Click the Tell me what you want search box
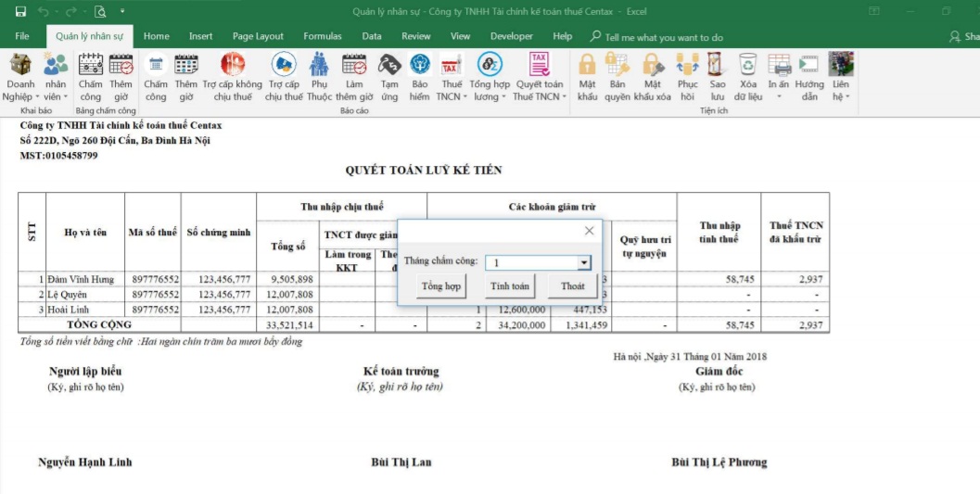The image size is (980, 494). (663, 37)
